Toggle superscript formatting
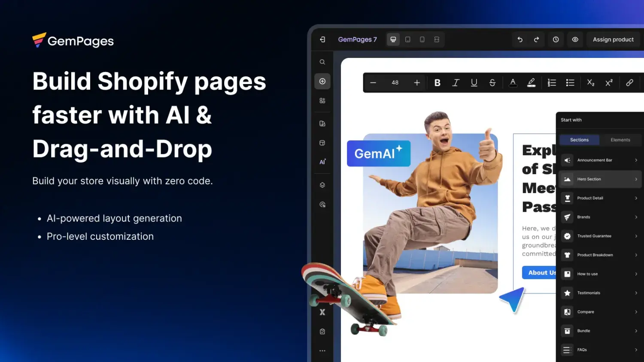The height and width of the screenshot is (362, 644). (x=609, y=83)
